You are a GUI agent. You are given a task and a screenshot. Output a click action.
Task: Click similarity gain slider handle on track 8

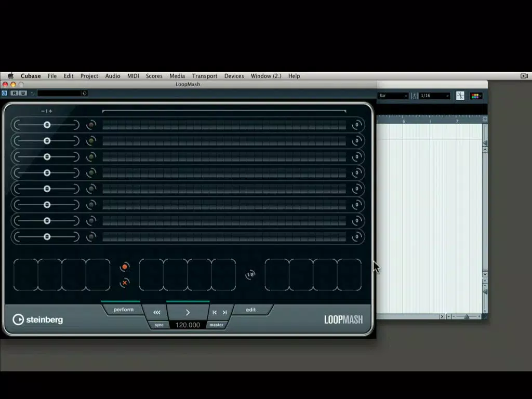(47, 237)
